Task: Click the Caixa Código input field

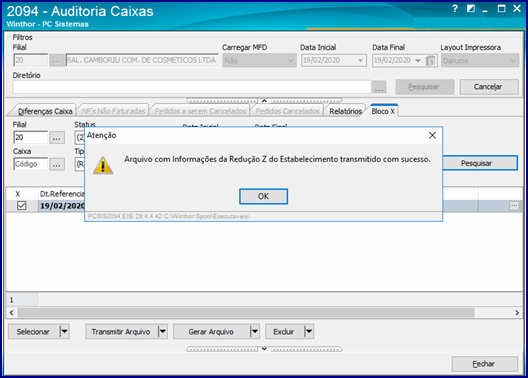Action: pos(31,165)
